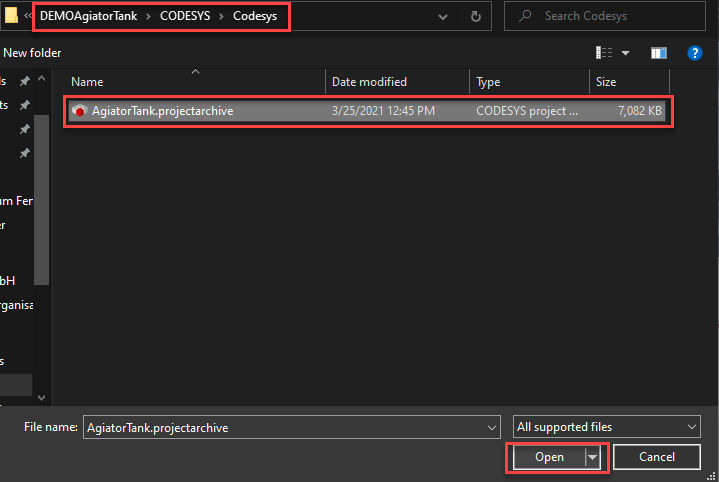The image size is (719, 482).
Task: Click the Codesys breadcrumb segment
Action: pos(255,16)
